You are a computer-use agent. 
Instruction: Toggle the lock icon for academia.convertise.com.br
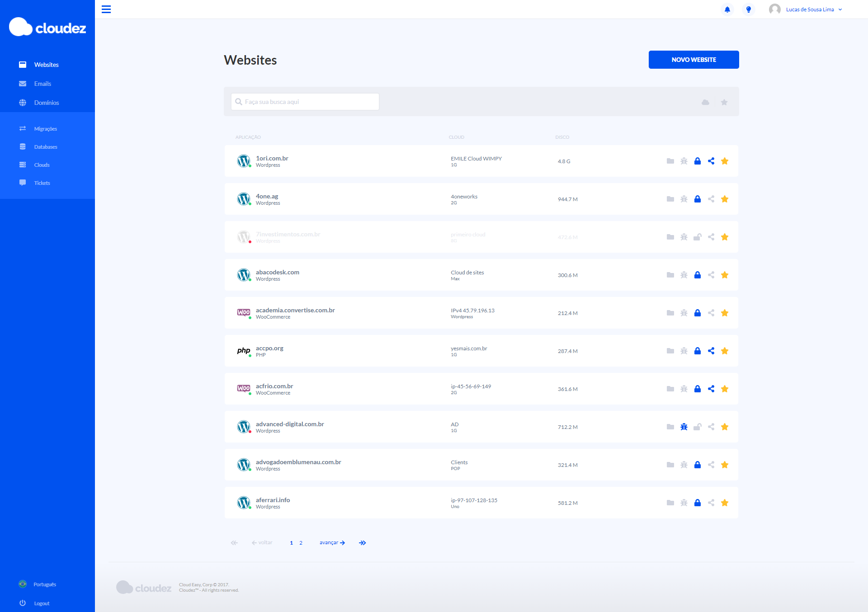(x=698, y=313)
